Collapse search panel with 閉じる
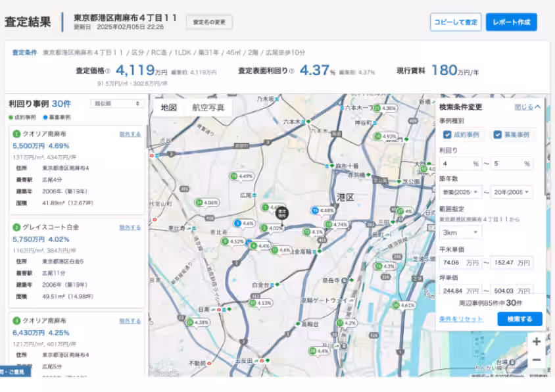The width and height of the screenshot is (555, 392). (x=527, y=107)
